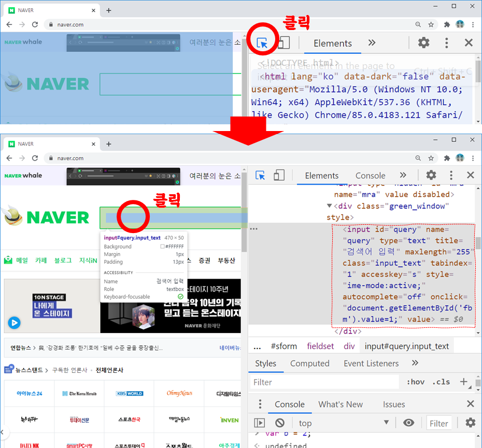Screen dimensions: 482x448
Task: Bookmark page star in the lower browser
Action: tap(431, 158)
